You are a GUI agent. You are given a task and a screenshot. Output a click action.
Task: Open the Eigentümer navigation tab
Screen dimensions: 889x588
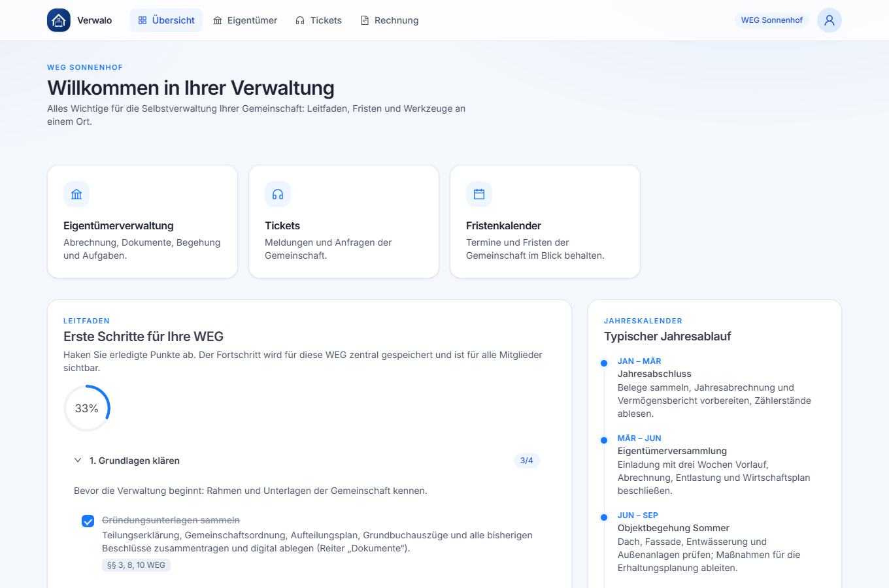click(245, 20)
